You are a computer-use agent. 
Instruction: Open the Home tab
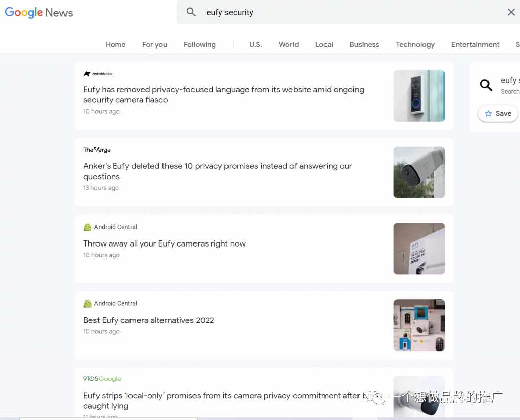[115, 45]
